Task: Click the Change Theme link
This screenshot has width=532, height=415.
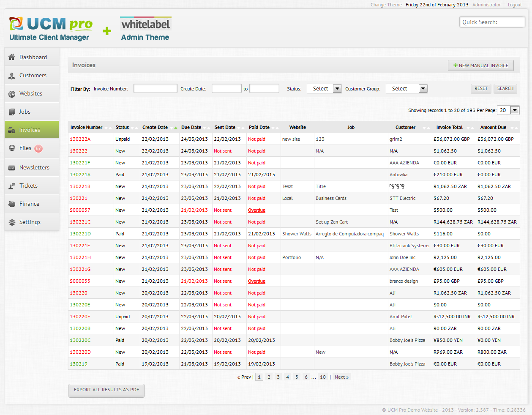Action: [386, 5]
